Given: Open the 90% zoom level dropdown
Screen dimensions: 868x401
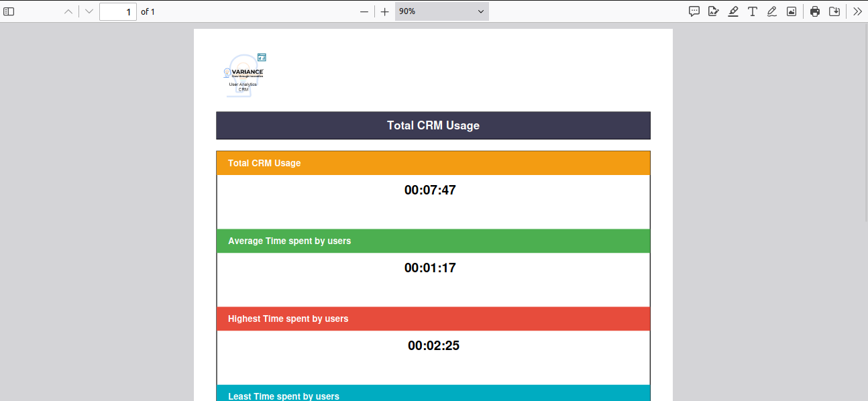Looking at the screenshot, I should (x=441, y=11).
